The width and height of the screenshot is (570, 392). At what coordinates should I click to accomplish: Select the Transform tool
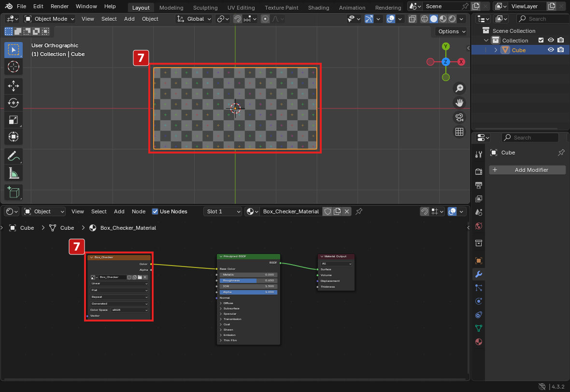pyautogui.click(x=14, y=137)
